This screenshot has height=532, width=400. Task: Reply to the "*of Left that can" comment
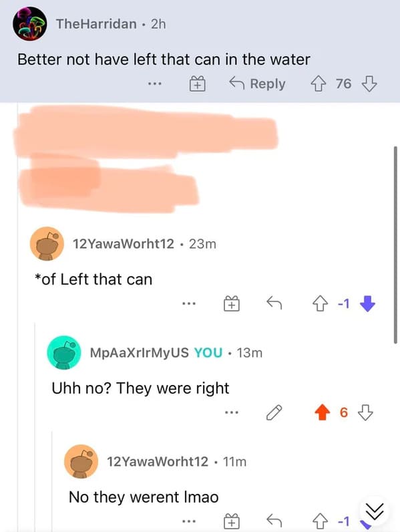click(x=274, y=303)
